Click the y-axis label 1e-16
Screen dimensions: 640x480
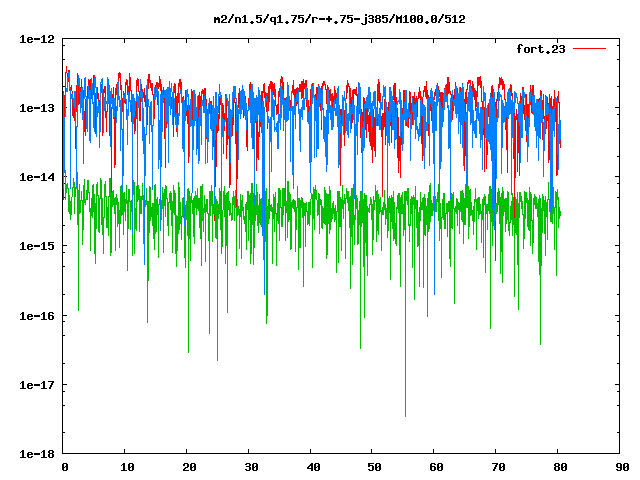(37, 316)
